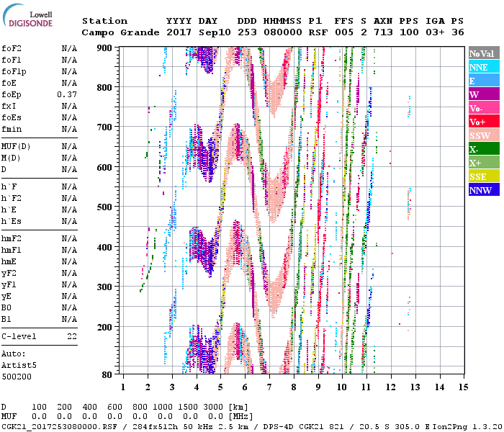Click the foEp value 0.37
The image size is (504, 432).
coord(67,94)
